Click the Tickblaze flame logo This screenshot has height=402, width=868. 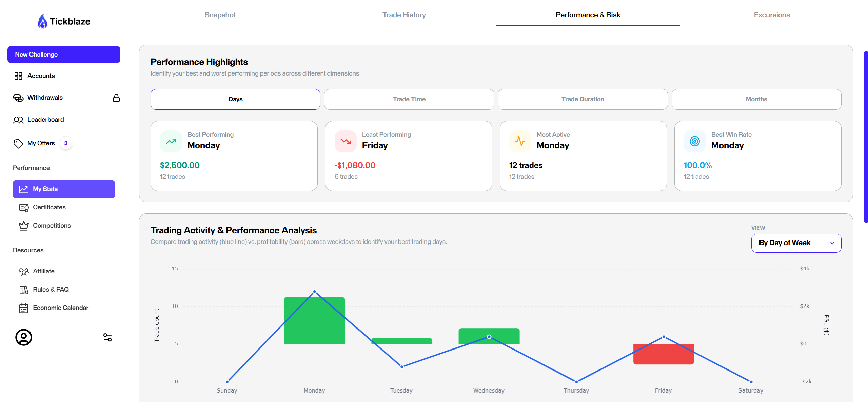42,21
